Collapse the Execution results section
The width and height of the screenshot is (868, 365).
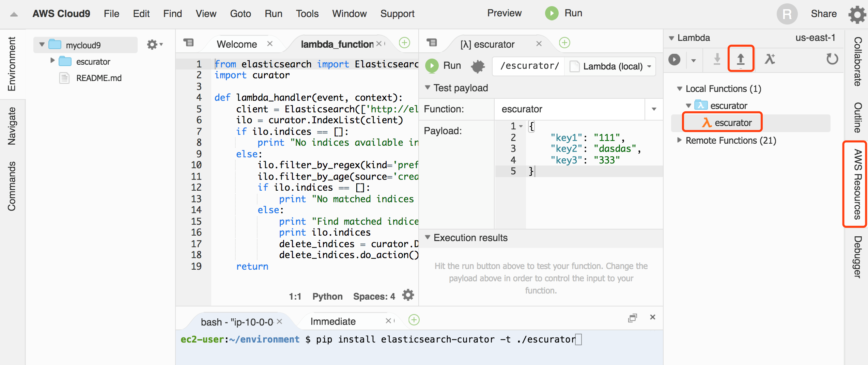point(428,237)
